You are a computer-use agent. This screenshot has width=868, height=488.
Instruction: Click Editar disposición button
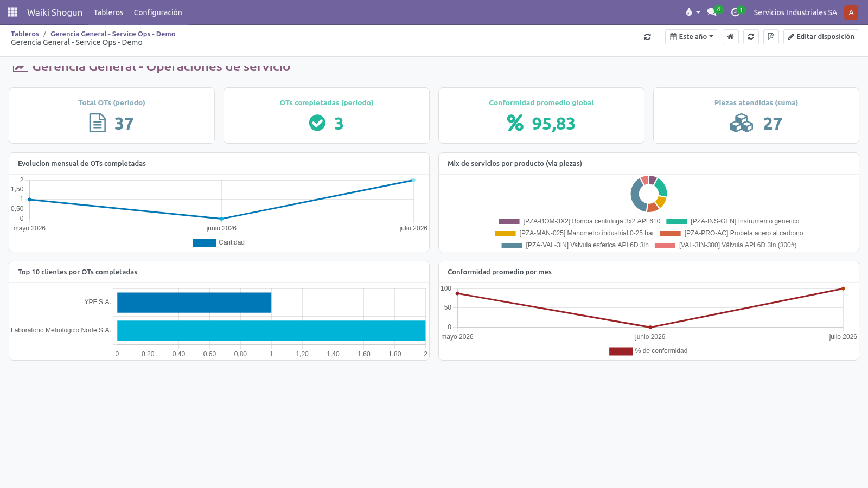click(821, 37)
